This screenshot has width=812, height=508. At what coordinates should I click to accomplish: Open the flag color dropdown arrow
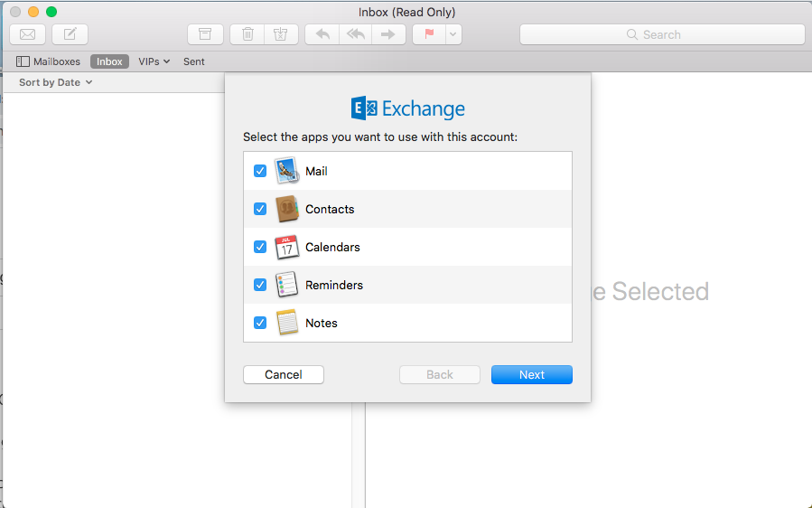(x=453, y=34)
